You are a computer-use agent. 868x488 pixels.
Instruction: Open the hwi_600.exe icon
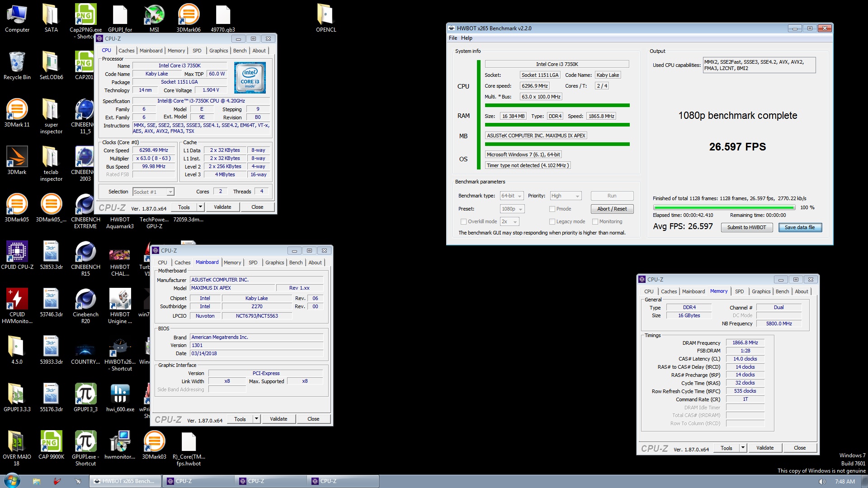pyautogui.click(x=120, y=398)
